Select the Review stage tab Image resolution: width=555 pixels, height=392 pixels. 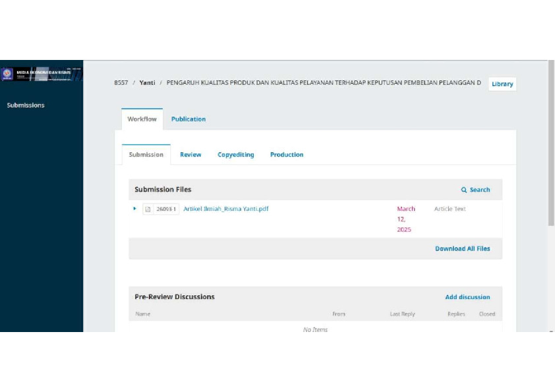(190, 155)
